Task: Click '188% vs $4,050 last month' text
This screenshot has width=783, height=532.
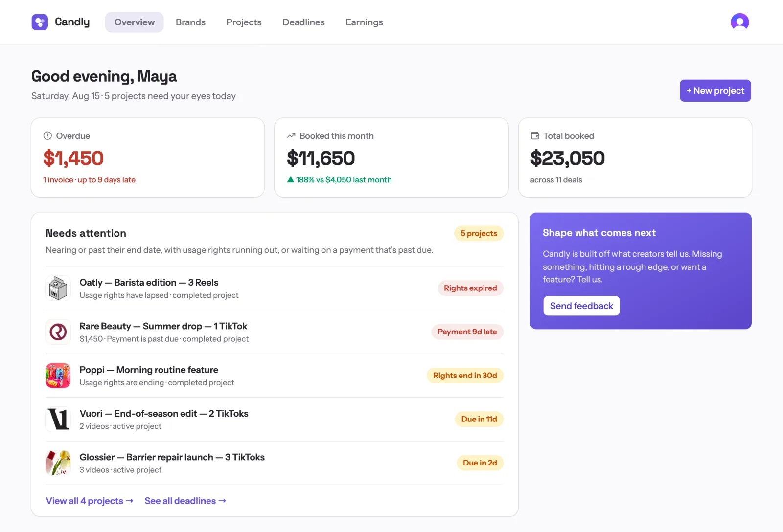Action: 344,180
